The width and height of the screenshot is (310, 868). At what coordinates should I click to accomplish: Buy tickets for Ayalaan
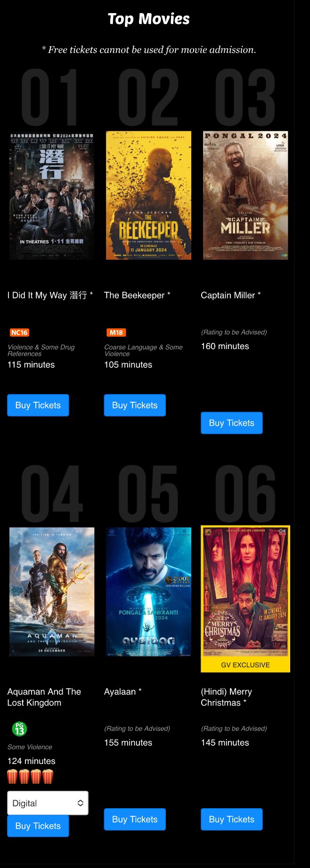pos(135,819)
